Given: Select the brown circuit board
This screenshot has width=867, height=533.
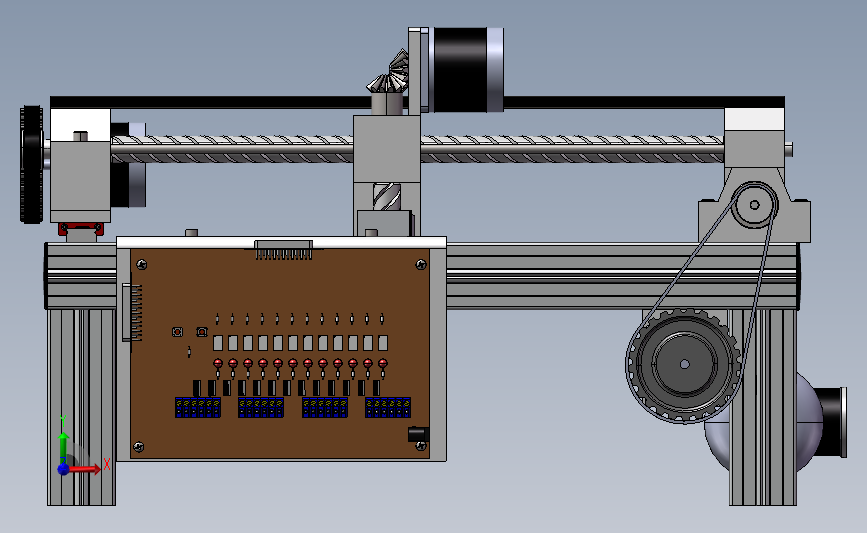Looking at the screenshot, I should (280, 353).
